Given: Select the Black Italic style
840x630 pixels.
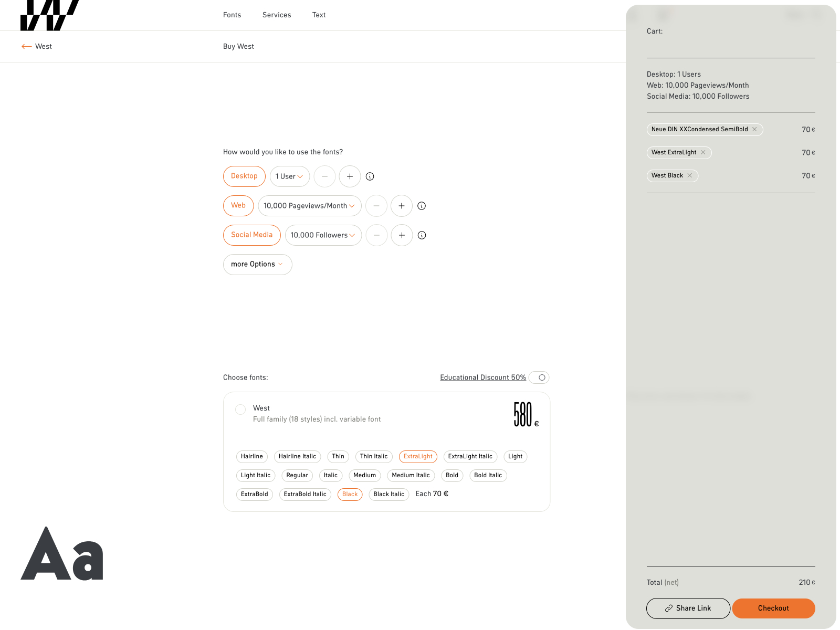Looking at the screenshot, I should point(389,495).
